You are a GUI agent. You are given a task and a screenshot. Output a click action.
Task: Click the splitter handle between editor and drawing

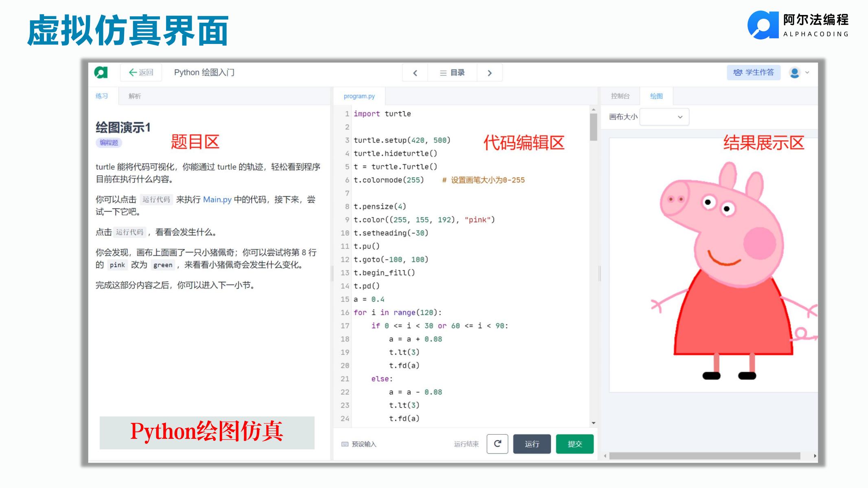pyautogui.click(x=599, y=273)
